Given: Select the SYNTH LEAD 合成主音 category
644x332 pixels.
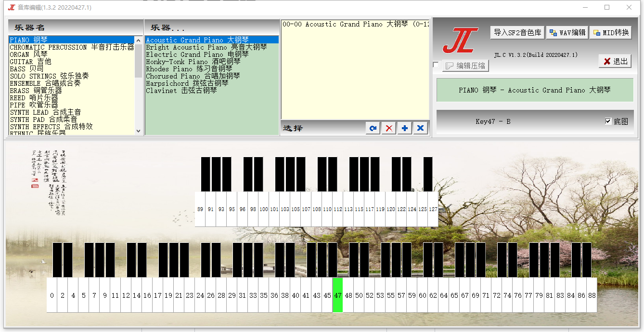Looking at the screenshot, I should 45,112.
